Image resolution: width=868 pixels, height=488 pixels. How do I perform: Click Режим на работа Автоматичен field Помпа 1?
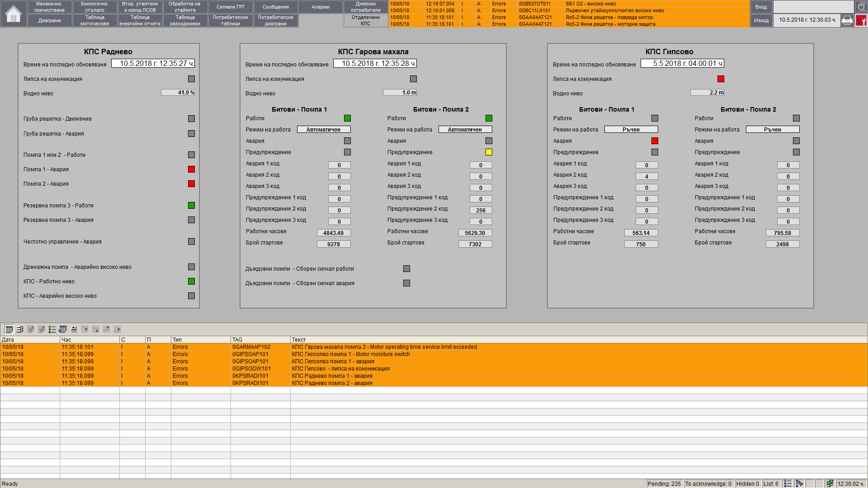tap(323, 130)
